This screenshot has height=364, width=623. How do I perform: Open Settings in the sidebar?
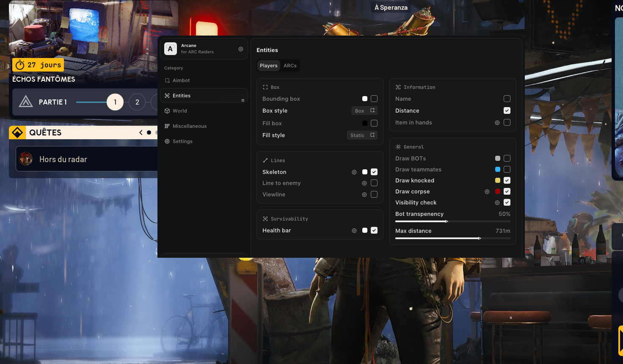coord(204,141)
